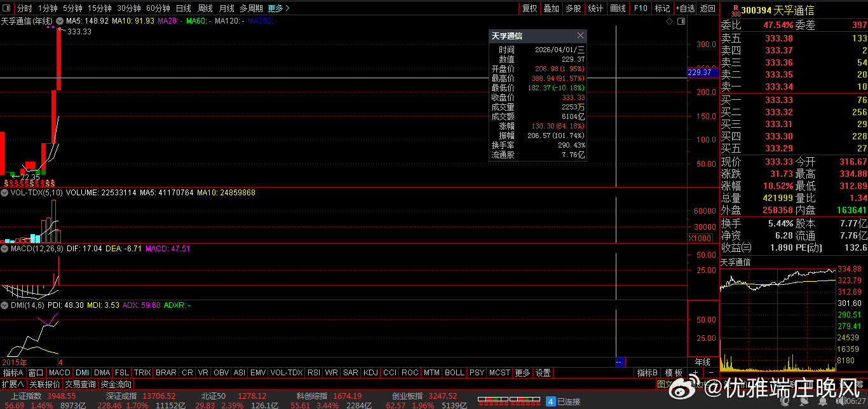Click the 统计 statistics button
The image size is (868, 409).
pos(595,8)
